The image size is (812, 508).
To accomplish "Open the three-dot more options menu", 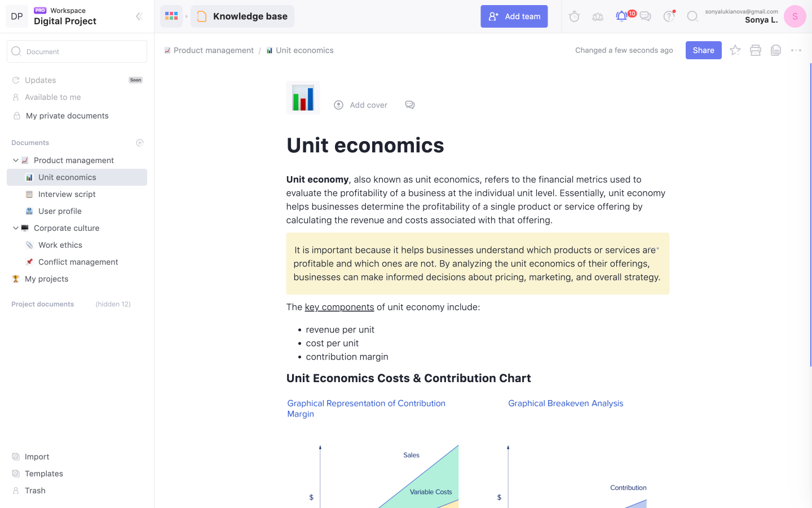I will coord(796,50).
